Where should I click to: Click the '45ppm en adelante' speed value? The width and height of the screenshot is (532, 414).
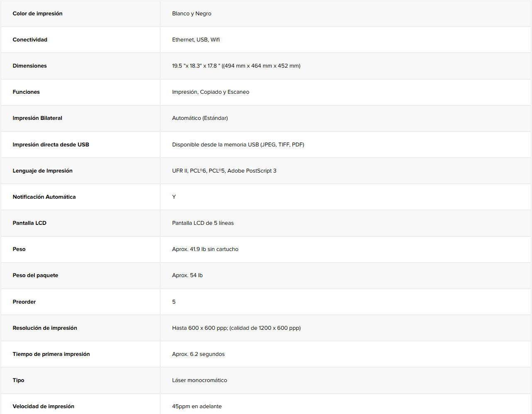pos(197,407)
